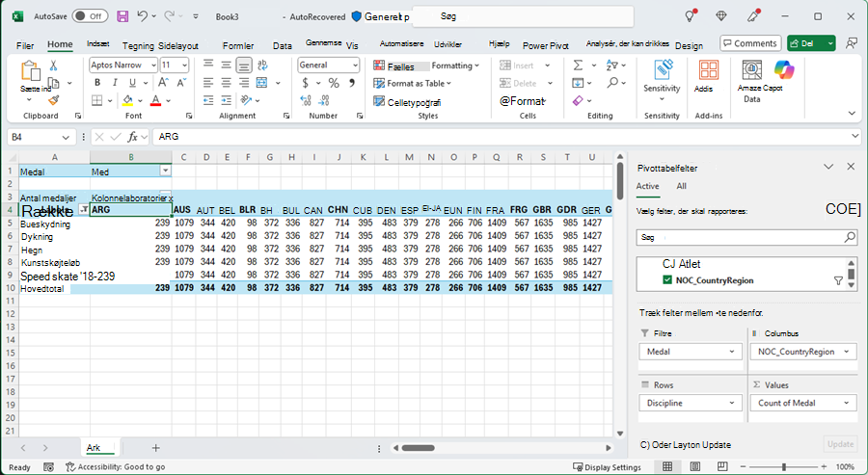
Task: Open the Comments button
Action: (750, 43)
